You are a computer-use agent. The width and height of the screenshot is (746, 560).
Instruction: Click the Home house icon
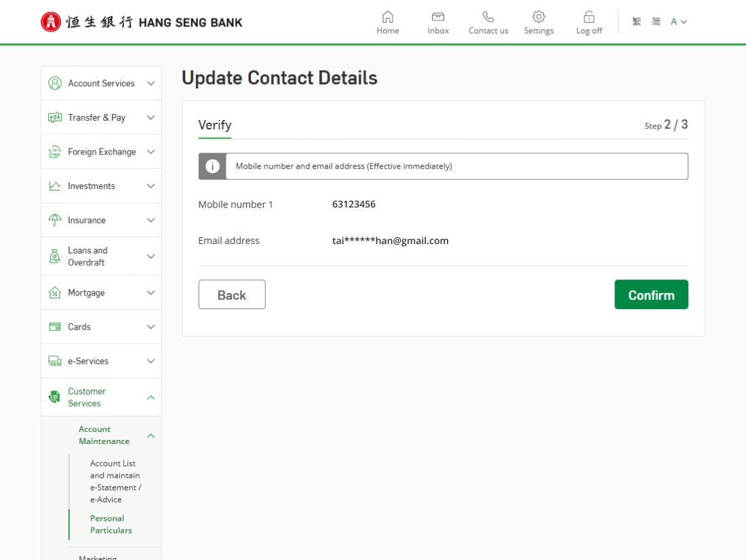[388, 17]
